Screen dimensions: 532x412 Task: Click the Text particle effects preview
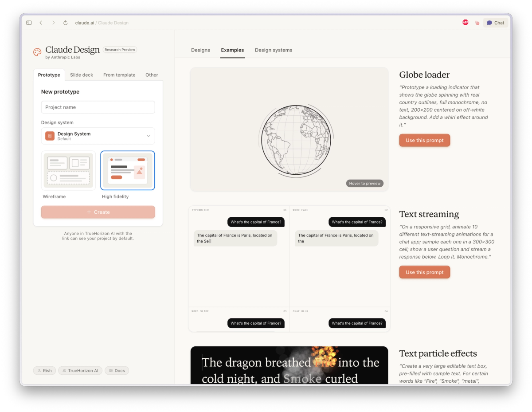(x=289, y=365)
